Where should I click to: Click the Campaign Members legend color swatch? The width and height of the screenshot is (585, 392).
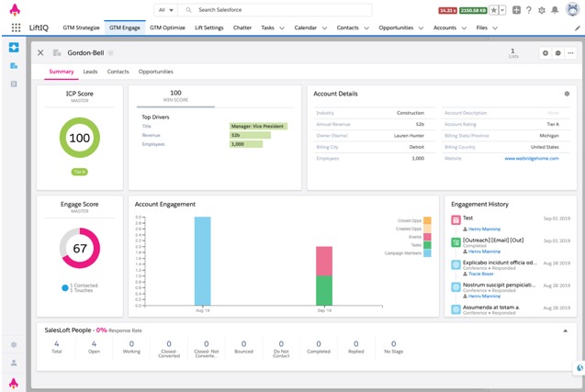click(x=427, y=253)
